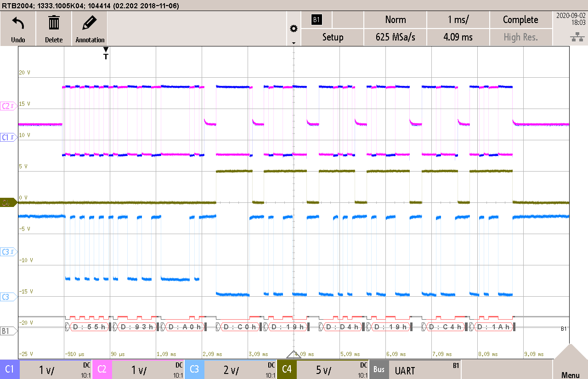This screenshot has width=588, height=379.
Task: Click the Undo icon
Action: tap(17, 28)
